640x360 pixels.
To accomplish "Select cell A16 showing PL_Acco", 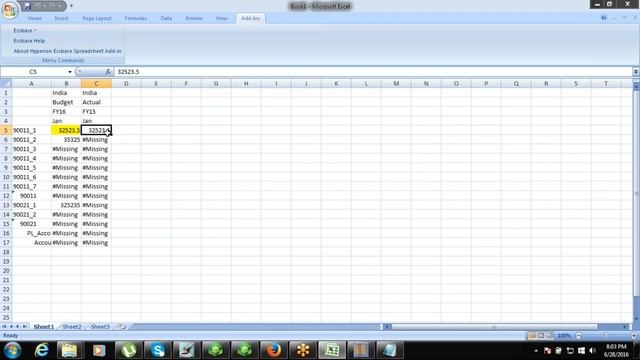I will point(31,233).
